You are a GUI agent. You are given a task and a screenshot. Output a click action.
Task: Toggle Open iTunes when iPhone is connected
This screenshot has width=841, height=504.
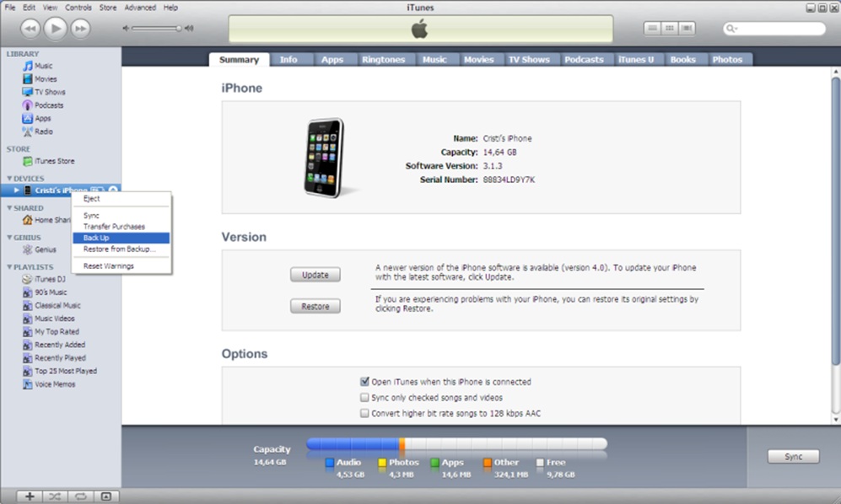[x=364, y=382]
